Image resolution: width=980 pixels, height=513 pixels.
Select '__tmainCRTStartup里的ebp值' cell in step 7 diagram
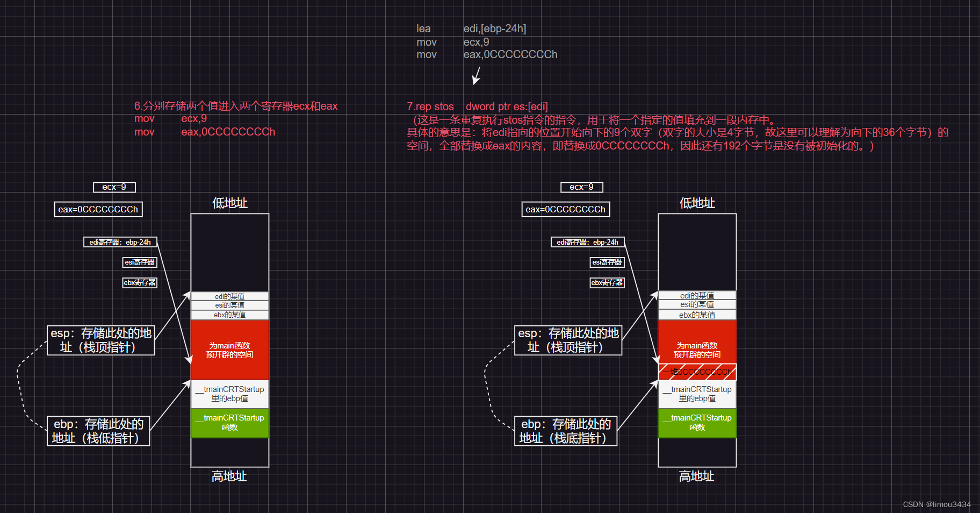pos(697,394)
